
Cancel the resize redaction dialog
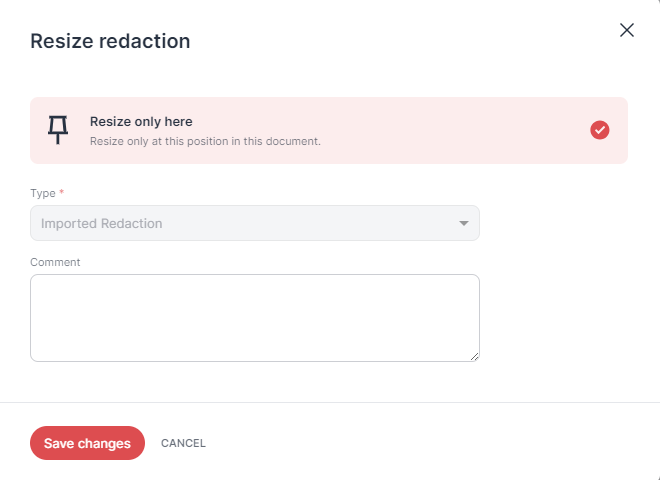(183, 443)
